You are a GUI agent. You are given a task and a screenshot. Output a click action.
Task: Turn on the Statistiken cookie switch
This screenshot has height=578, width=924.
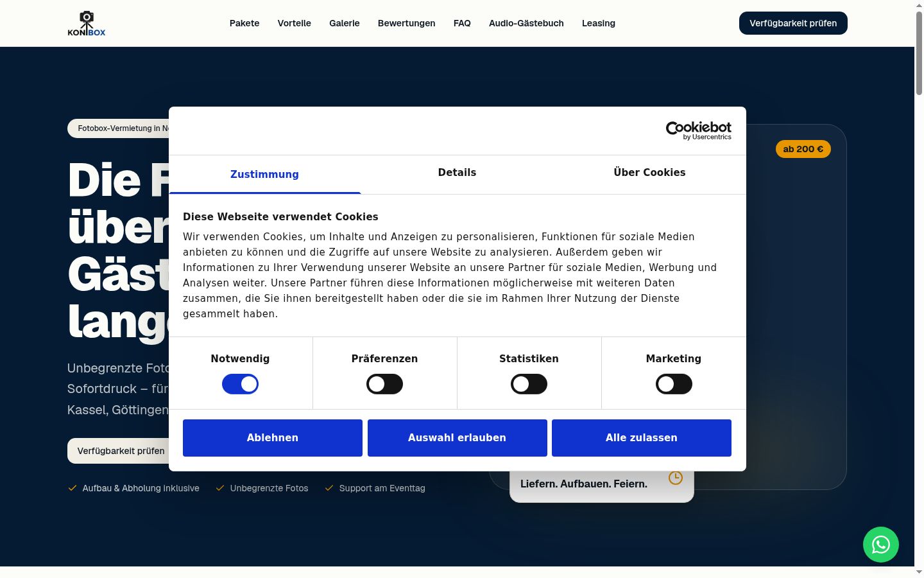pyautogui.click(x=529, y=384)
